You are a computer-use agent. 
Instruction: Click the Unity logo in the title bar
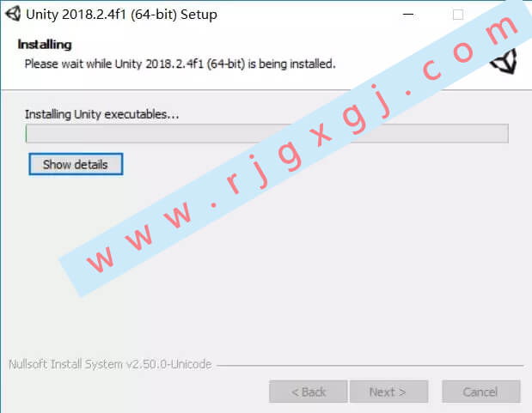[x=13, y=15]
